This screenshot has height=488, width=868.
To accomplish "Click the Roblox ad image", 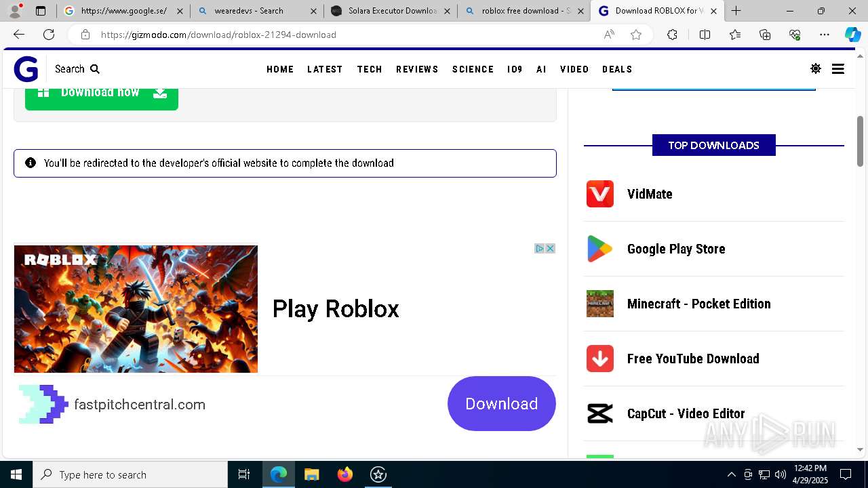I will [136, 309].
